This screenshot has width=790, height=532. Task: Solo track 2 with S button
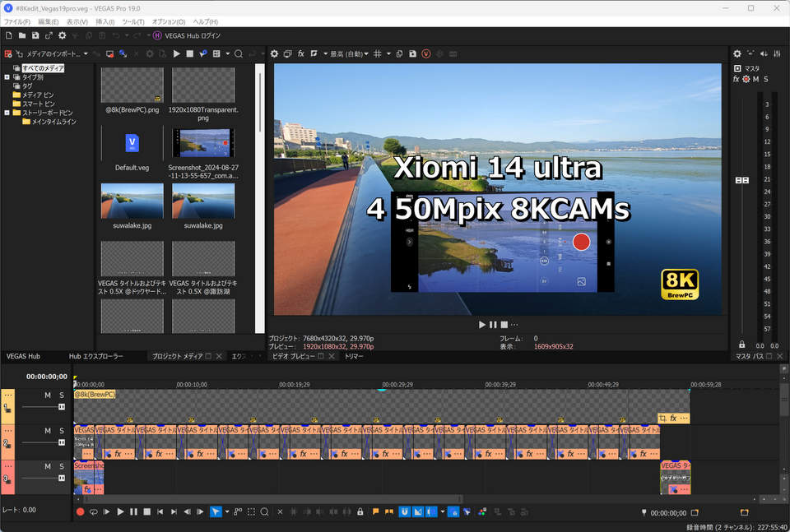tap(61, 431)
